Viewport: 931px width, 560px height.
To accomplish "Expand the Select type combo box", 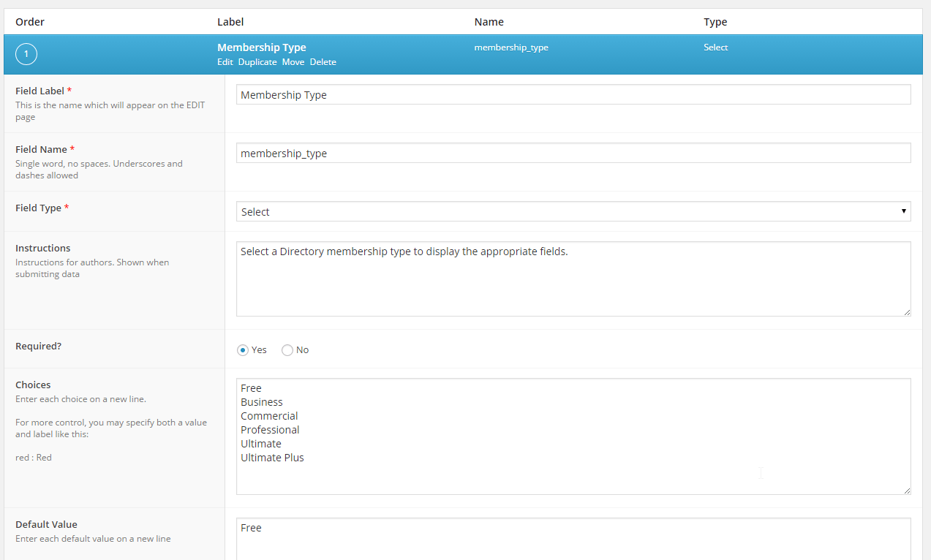I will [x=573, y=211].
